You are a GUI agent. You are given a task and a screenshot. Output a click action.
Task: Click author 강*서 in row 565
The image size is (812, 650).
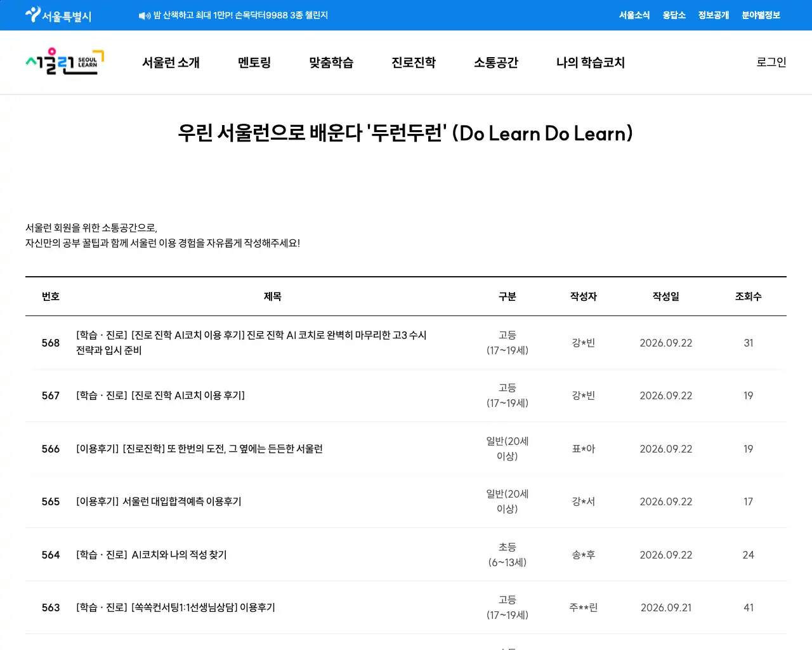pos(584,501)
